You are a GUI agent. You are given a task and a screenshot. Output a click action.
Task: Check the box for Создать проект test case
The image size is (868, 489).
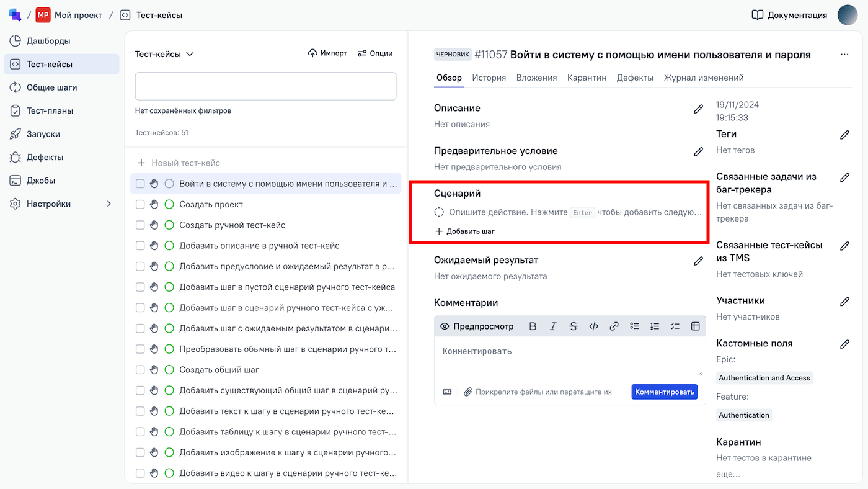140,204
